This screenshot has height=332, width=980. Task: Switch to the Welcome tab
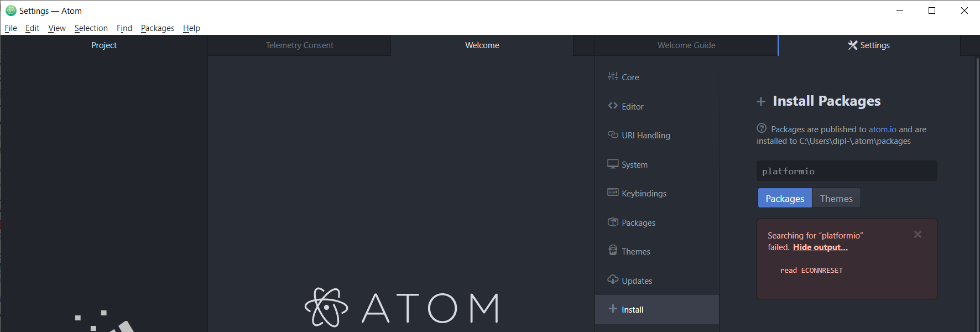(482, 45)
